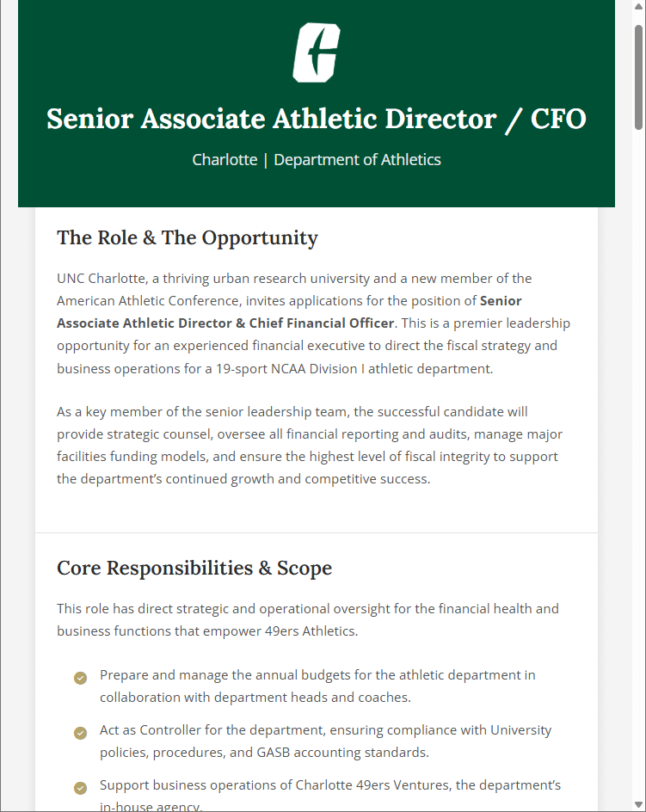Click the logo inside the green banner
This screenshot has width=646, height=812.
(317, 52)
